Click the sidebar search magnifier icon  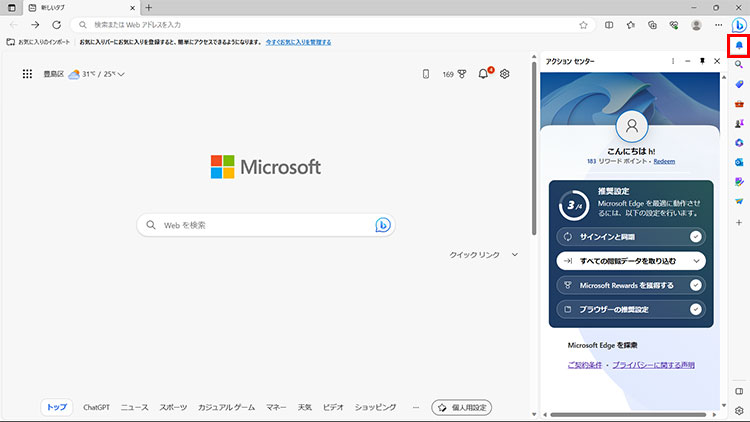(x=739, y=65)
